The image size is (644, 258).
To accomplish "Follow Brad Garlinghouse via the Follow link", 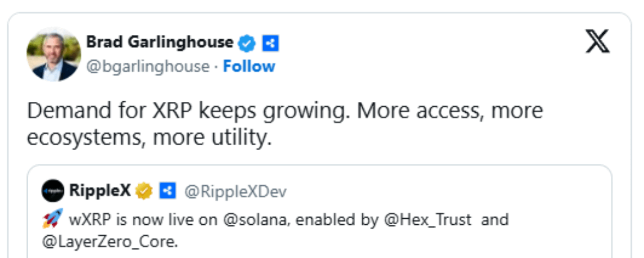I will 249,67.
